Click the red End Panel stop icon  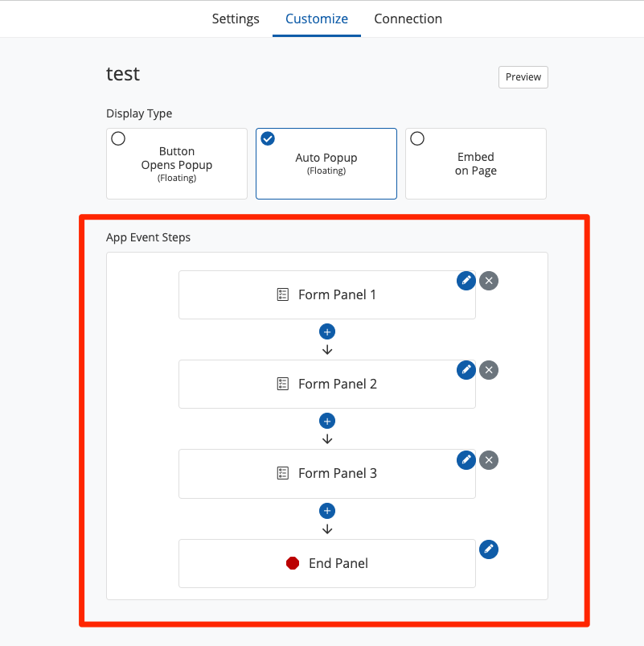point(293,563)
